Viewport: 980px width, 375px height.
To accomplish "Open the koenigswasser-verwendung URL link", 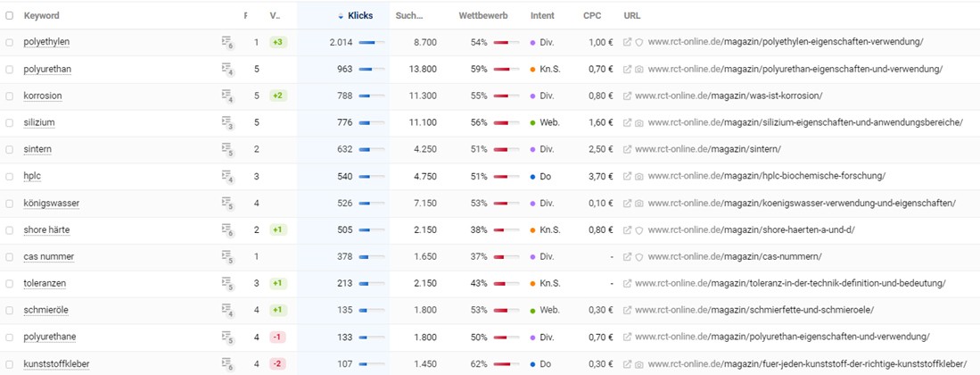I will click(802, 204).
